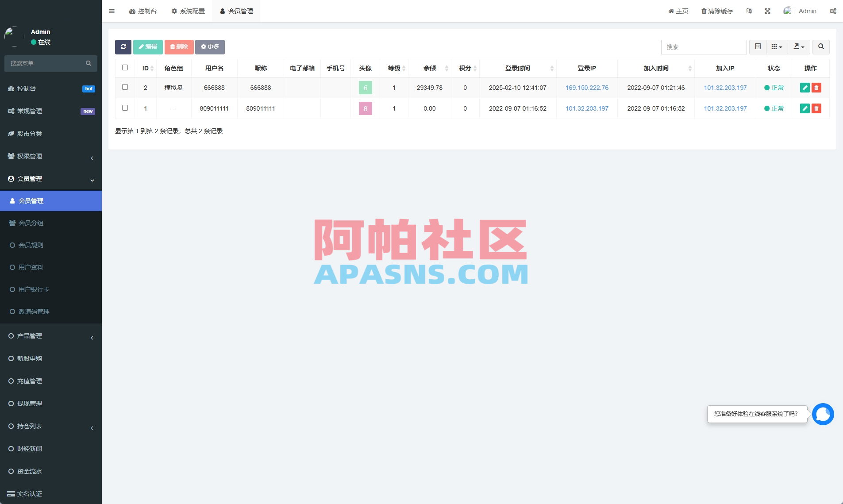Open login IP link 169.150.222.76
The height and width of the screenshot is (504, 843).
pos(587,88)
